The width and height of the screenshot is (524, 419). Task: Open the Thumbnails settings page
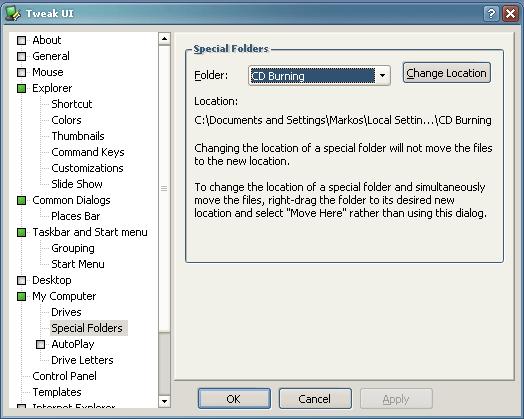(x=78, y=136)
